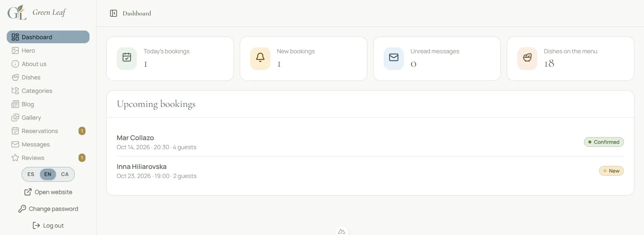Click the Reservations calendar icon in sidebar
This screenshot has width=644, height=235.
click(x=15, y=131)
